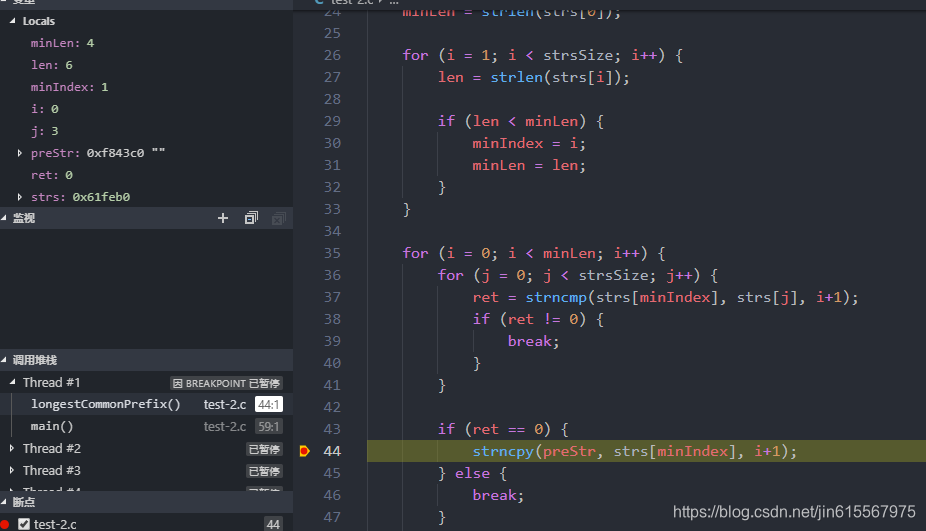Remove all watch expressions

coord(279,219)
